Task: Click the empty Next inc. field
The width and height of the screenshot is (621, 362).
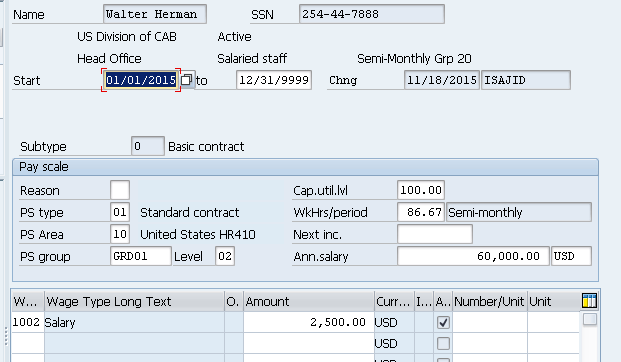Action: pos(434,234)
